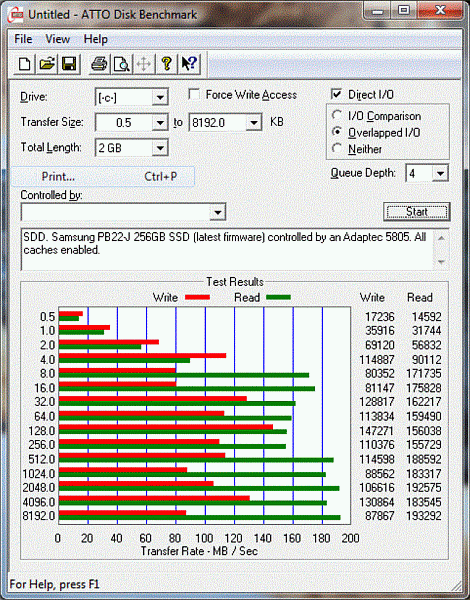This screenshot has width=470, height=600.
Task: Click the New document toolbar icon
Action: [25, 64]
